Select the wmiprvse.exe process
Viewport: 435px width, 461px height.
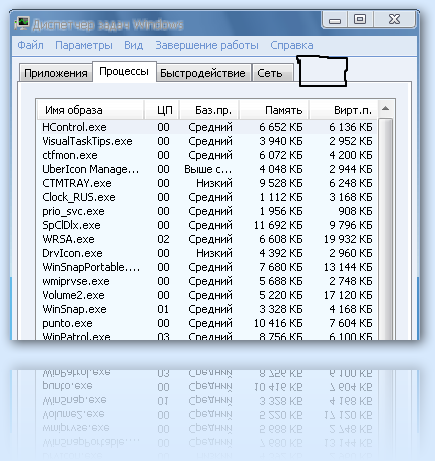(208, 281)
